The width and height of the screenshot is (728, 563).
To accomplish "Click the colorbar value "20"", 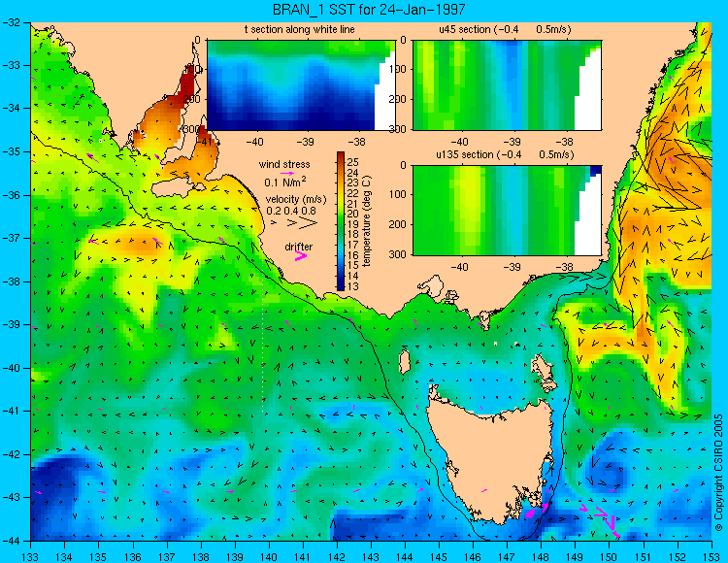I will [x=353, y=214].
